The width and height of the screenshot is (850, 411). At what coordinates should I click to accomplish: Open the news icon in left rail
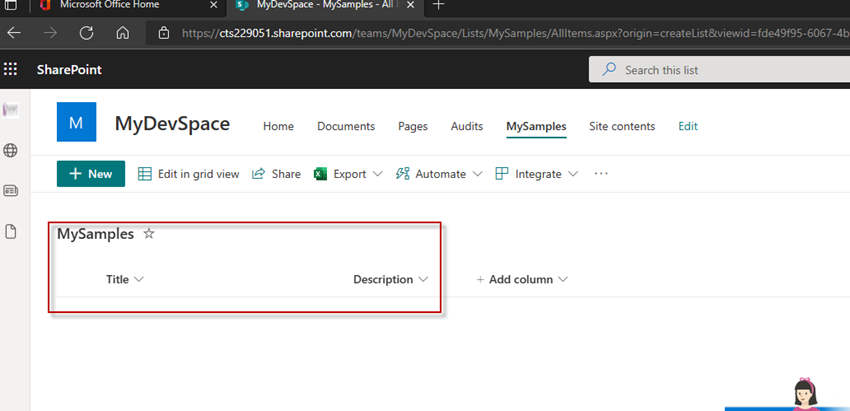click(x=10, y=190)
